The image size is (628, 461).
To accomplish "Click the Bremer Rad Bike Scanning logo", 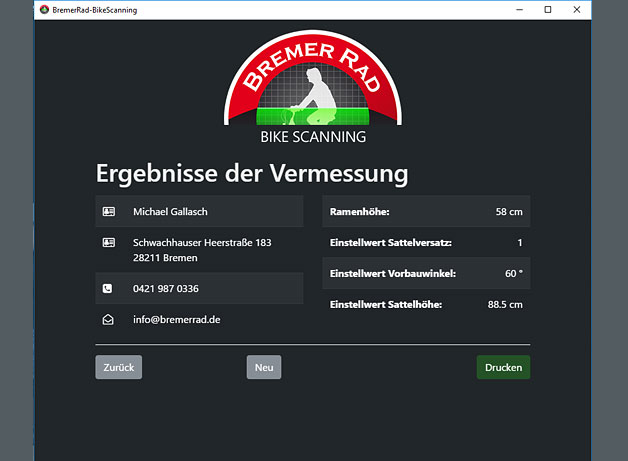I will (x=313, y=87).
